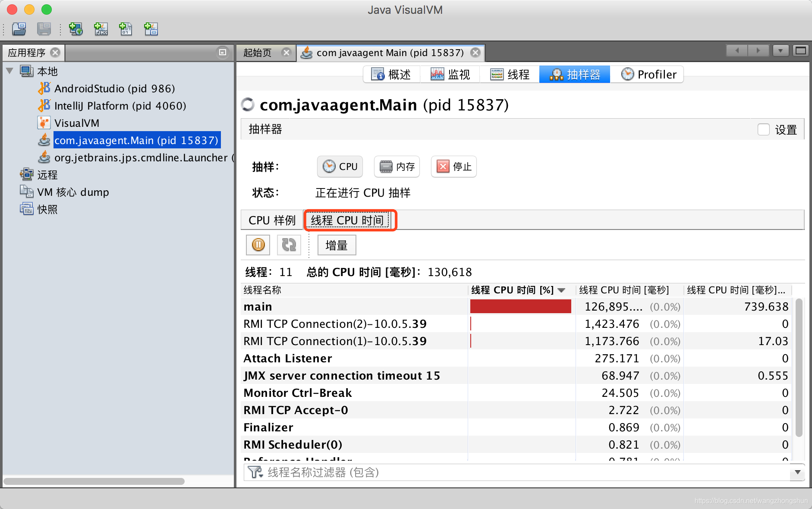Viewport: 812px width, 509px height.
Task: Close the com.javaagent.Main tab
Action: click(x=475, y=53)
